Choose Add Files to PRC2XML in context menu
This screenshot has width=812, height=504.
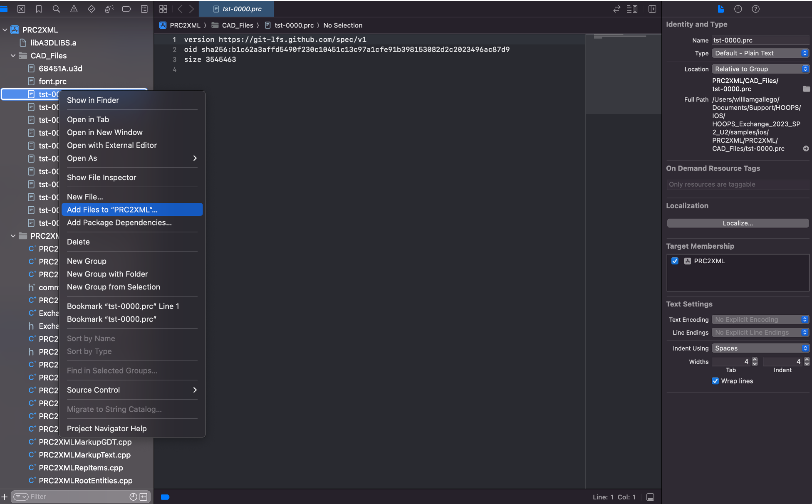[112, 209]
